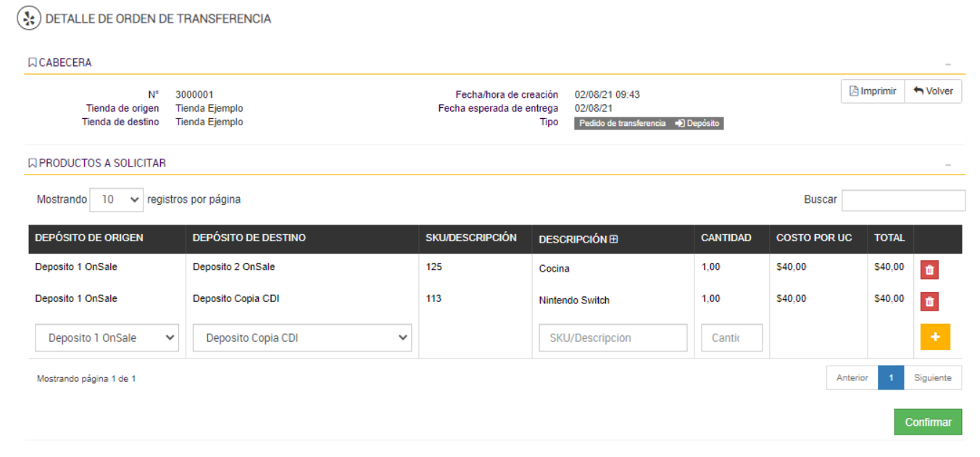Click the quantity input field
This screenshot has height=457, width=980.
click(x=731, y=337)
